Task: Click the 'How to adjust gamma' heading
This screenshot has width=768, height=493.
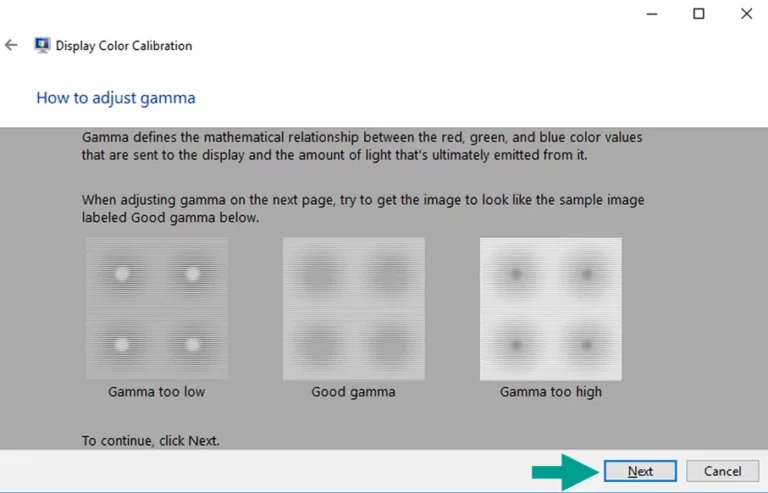Action: pos(116,98)
